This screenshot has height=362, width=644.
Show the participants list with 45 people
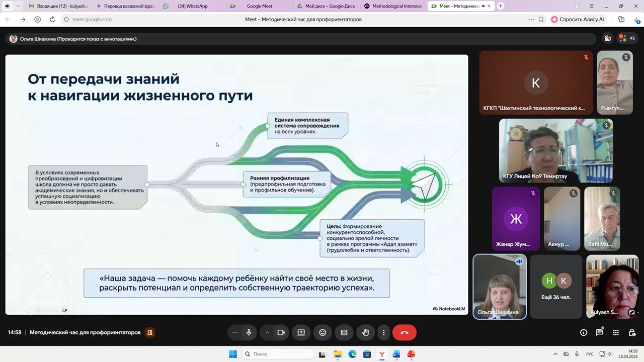626,38
